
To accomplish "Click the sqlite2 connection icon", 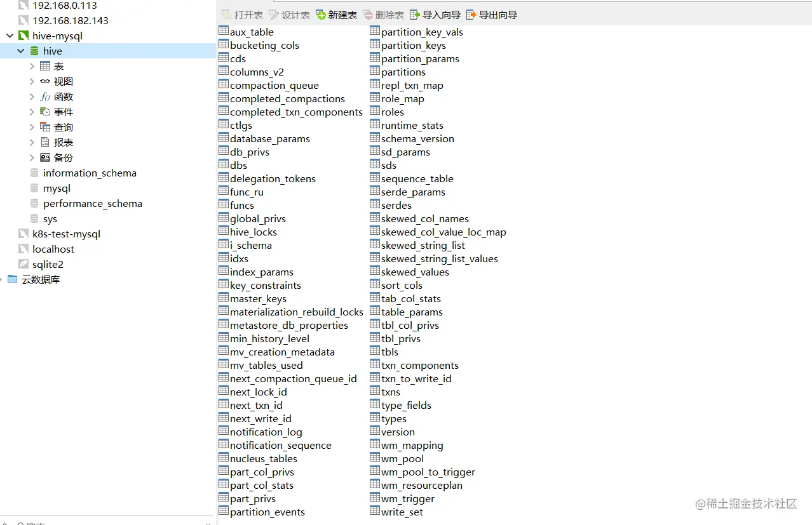I will click(24, 264).
